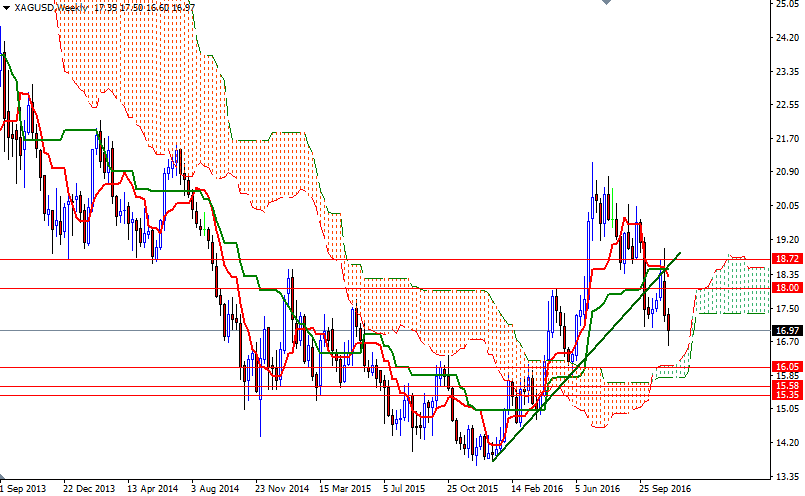This screenshot has height=496, width=805.
Task: Click the 13 Apr 2014 date label
Action: tap(152, 488)
